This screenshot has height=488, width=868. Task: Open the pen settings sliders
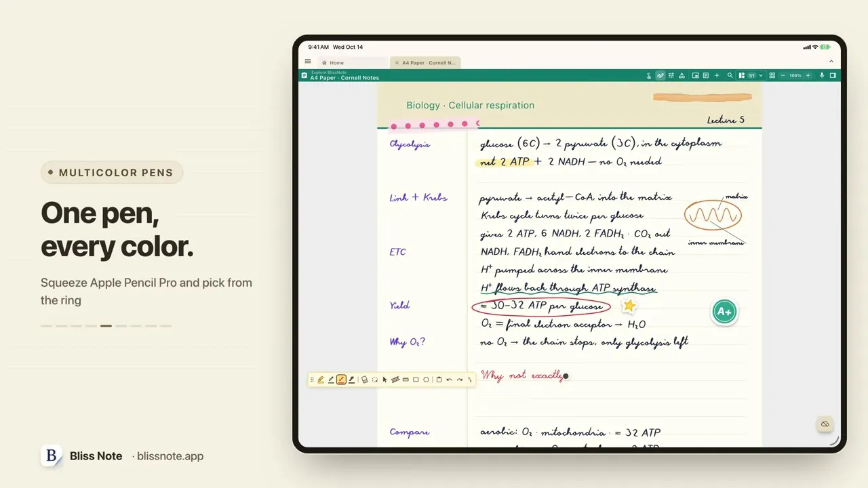[x=671, y=75]
